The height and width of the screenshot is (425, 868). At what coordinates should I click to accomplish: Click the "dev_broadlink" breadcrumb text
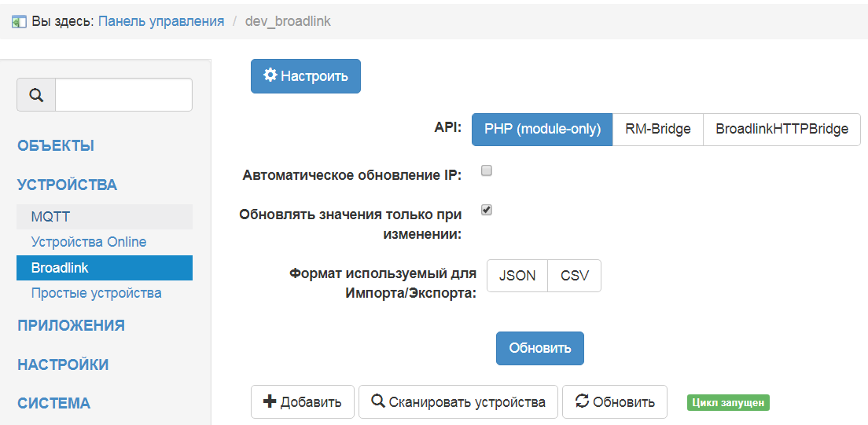[x=288, y=21]
